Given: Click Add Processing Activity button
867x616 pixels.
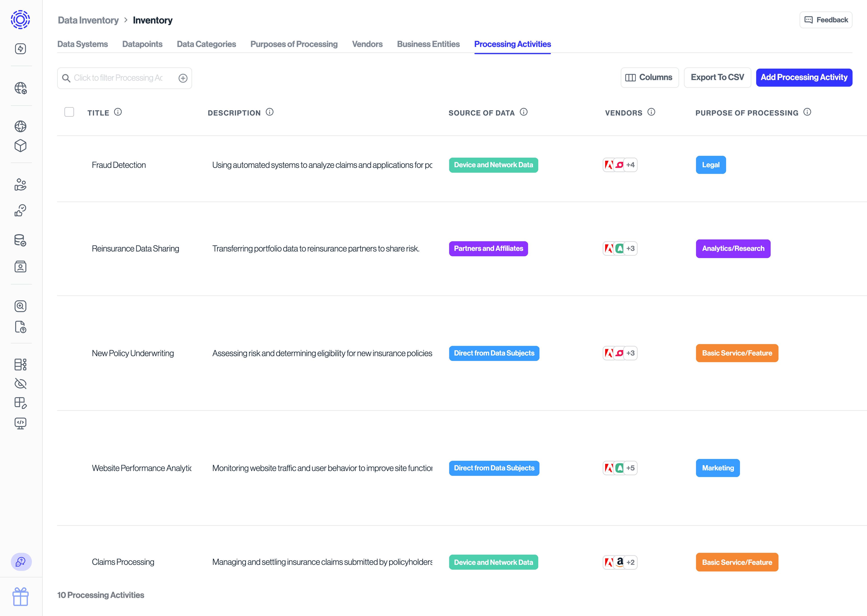Looking at the screenshot, I should click(804, 77).
